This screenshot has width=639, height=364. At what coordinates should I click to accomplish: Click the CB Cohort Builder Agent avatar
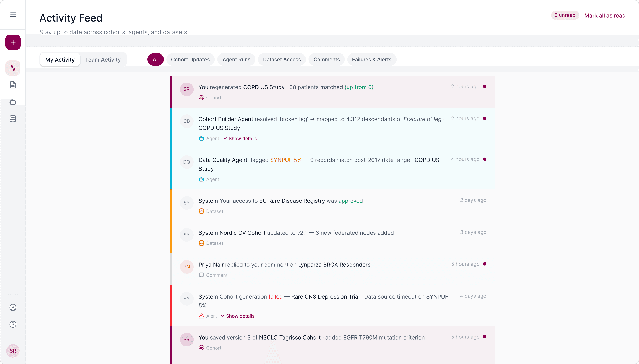[187, 121]
